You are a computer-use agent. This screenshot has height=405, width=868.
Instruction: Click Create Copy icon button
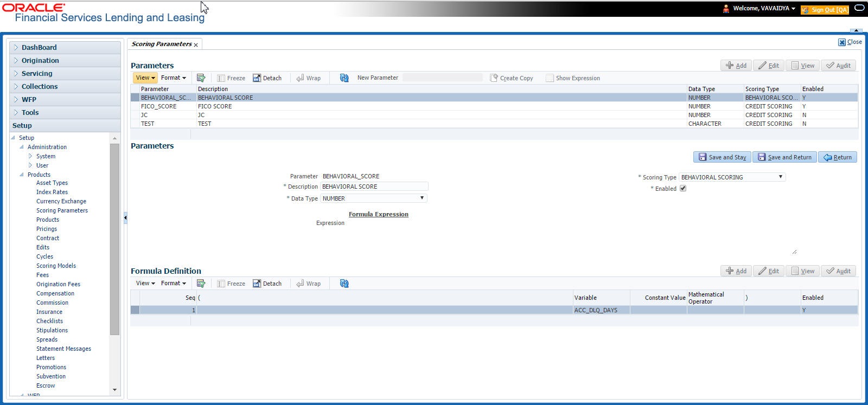(x=512, y=78)
